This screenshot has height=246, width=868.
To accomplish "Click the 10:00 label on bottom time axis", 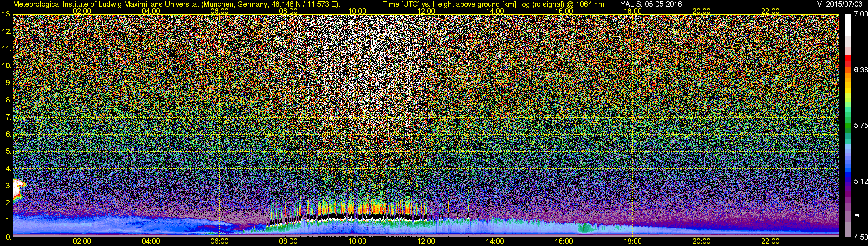I will click(x=357, y=241).
